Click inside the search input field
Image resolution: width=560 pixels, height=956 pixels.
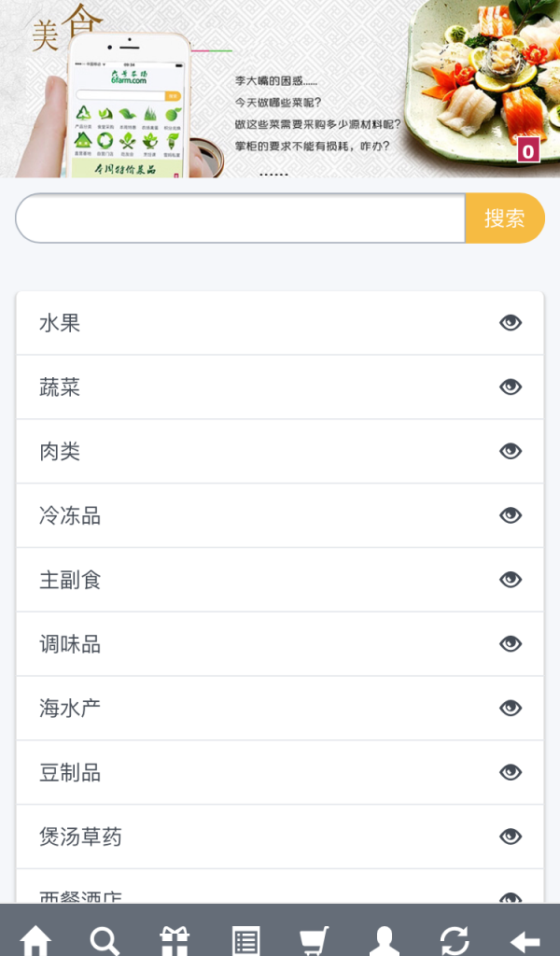(x=239, y=217)
